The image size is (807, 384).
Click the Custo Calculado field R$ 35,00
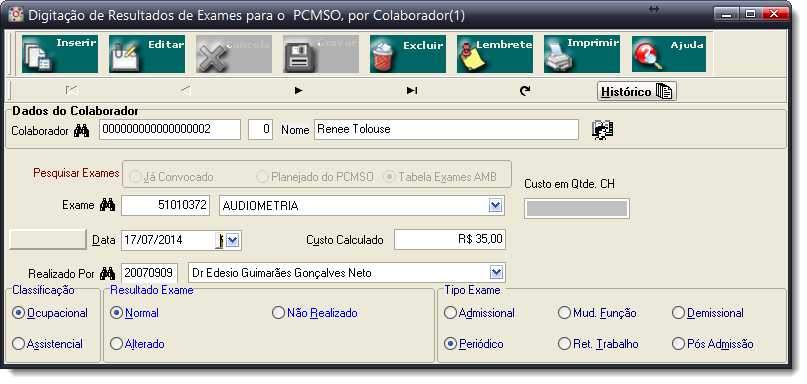point(450,239)
